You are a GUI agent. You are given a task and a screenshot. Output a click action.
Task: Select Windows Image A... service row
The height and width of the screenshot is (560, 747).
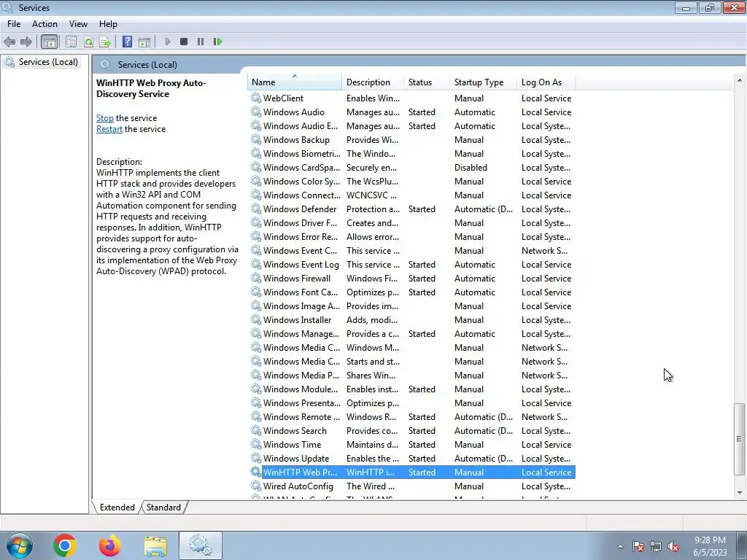point(413,306)
